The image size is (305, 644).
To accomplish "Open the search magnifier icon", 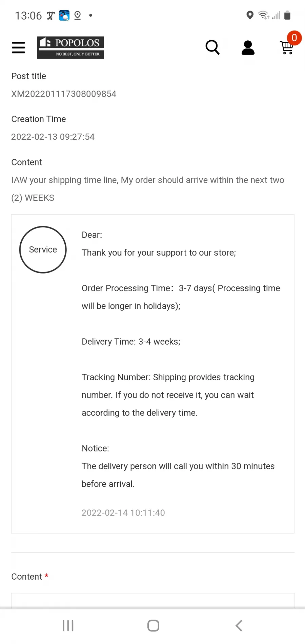I will point(212,47).
